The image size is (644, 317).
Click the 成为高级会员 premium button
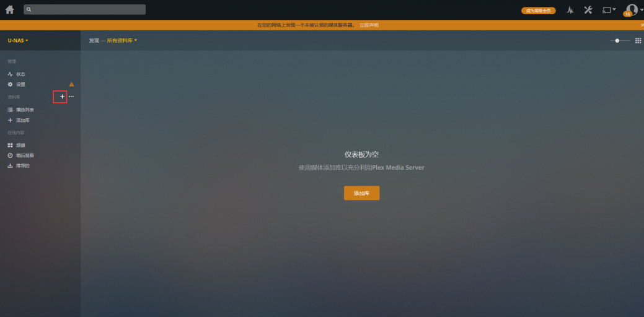pyautogui.click(x=538, y=11)
